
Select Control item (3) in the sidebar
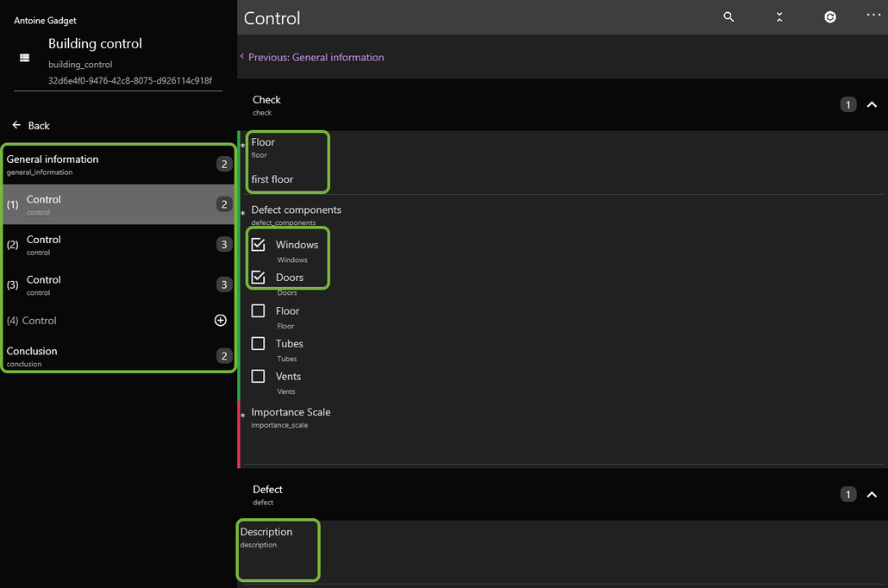point(119,285)
